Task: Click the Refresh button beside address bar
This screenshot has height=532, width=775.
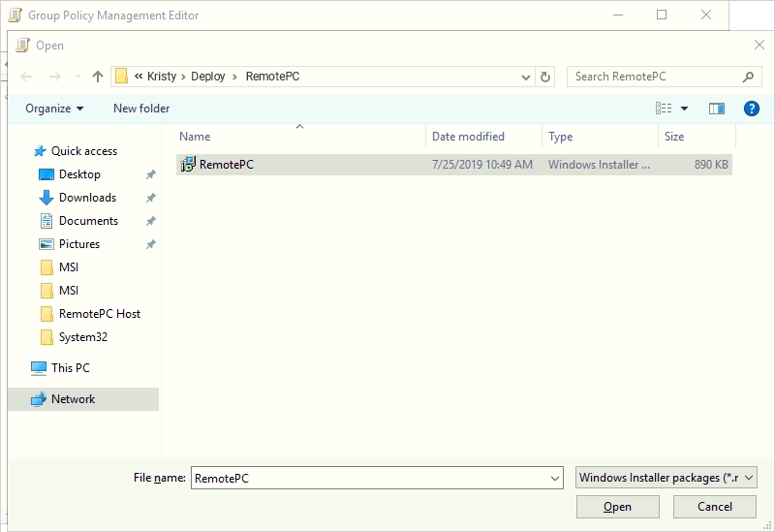Action: 546,77
